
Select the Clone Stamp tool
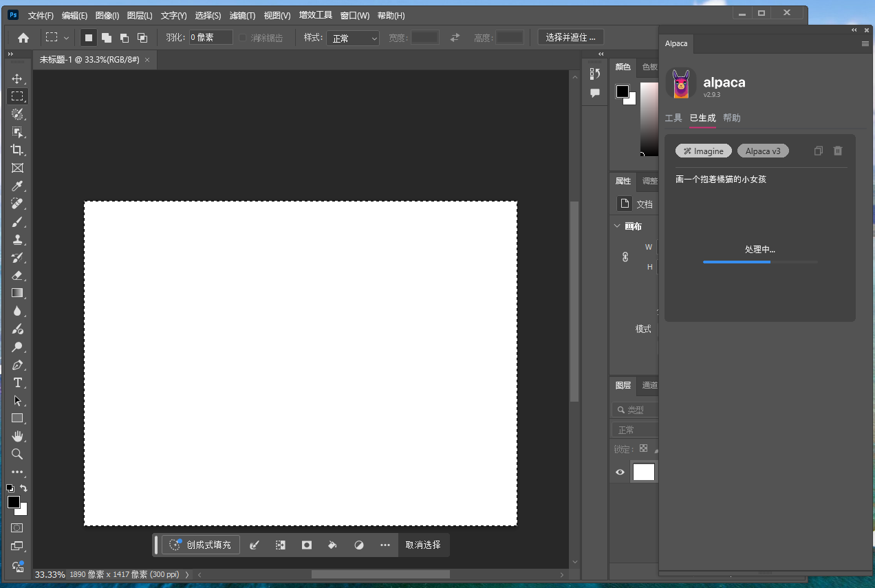click(17, 239)
